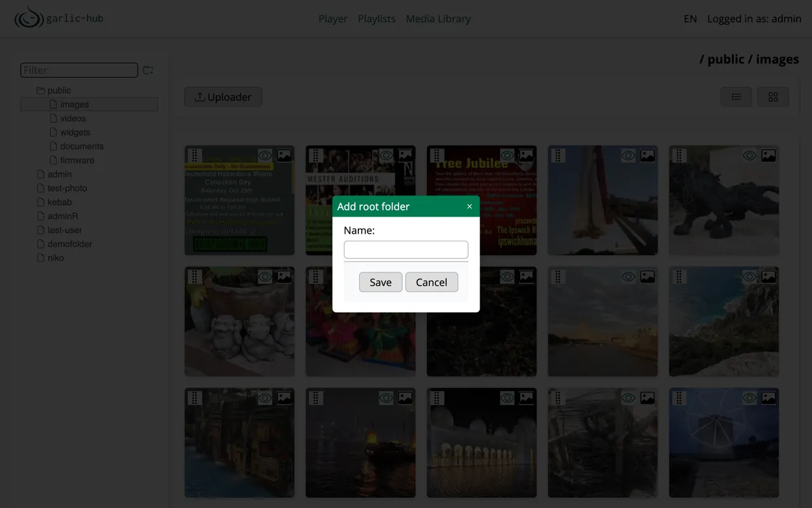This screenshot has width=812, height=508.
Task: Click image type icon on windmill night photo
Action: (x=768, y=398)
